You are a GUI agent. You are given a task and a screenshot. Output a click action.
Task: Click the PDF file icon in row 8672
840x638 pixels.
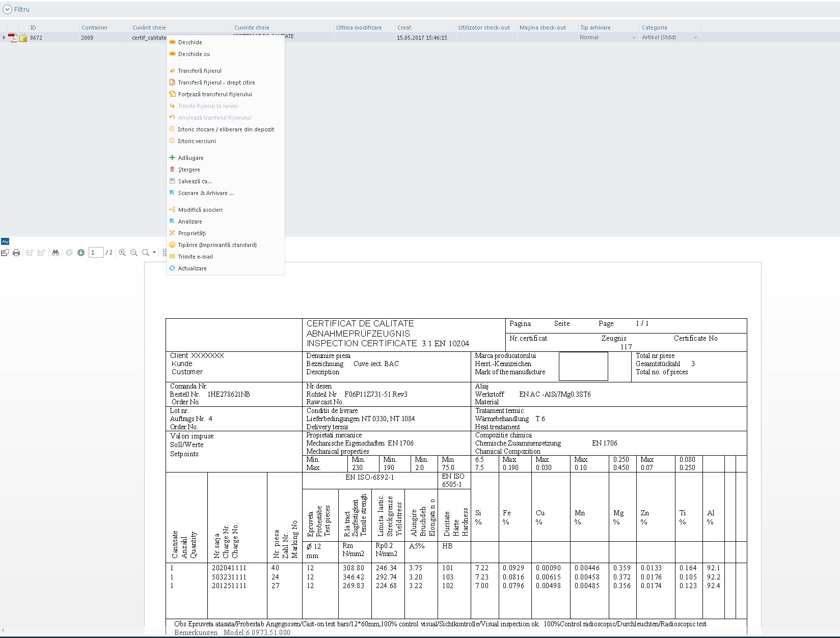pos(13,38)
